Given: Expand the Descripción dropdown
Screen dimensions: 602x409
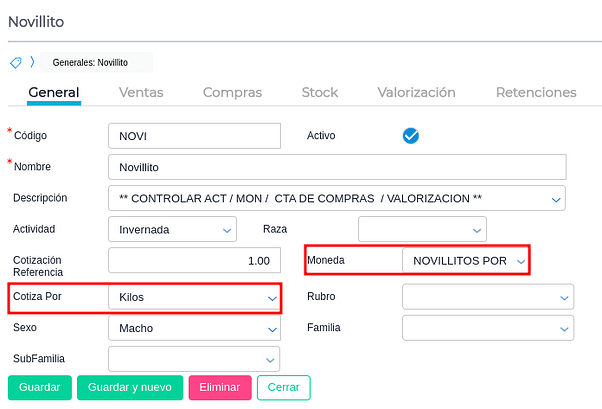Looking at the screenshot, I should [336, 198].
